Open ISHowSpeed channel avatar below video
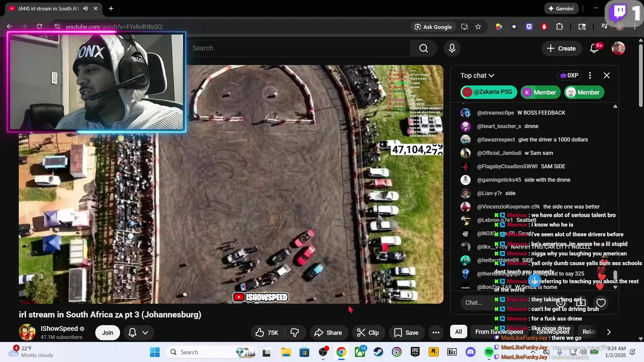Viewport: 644px width, 362px height. coord(27,332)
